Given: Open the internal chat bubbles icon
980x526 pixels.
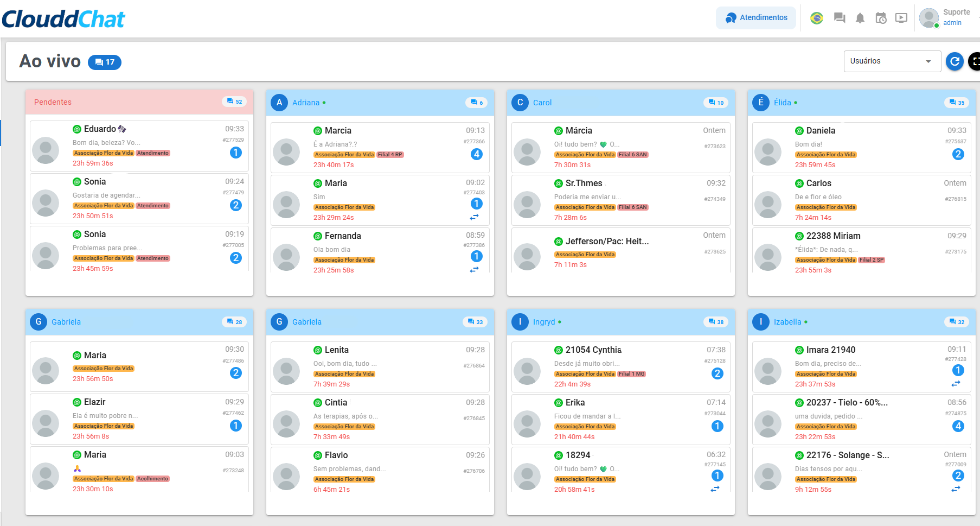Looking at the screenshot, I should (x=840, y=18).
